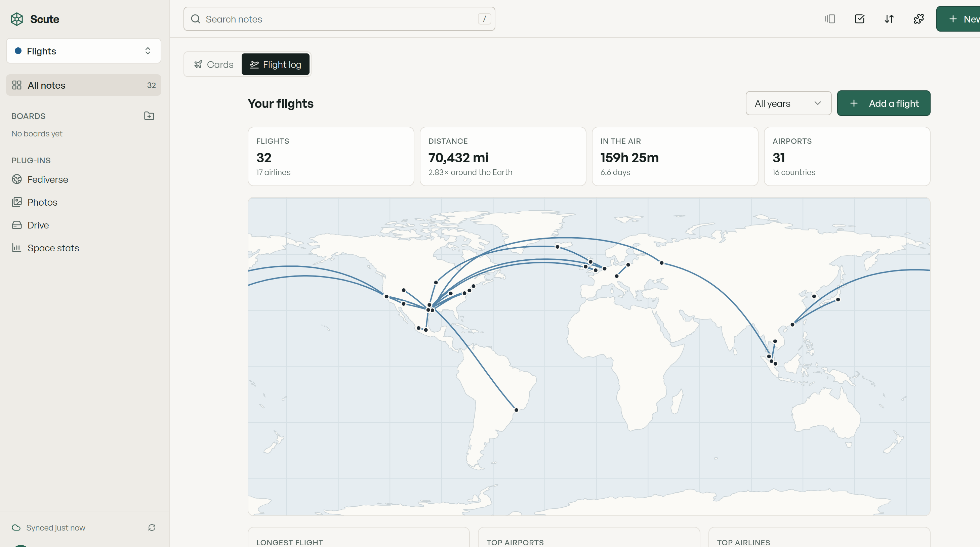Click the Longest Flight card heading

(x=289, y=542)
